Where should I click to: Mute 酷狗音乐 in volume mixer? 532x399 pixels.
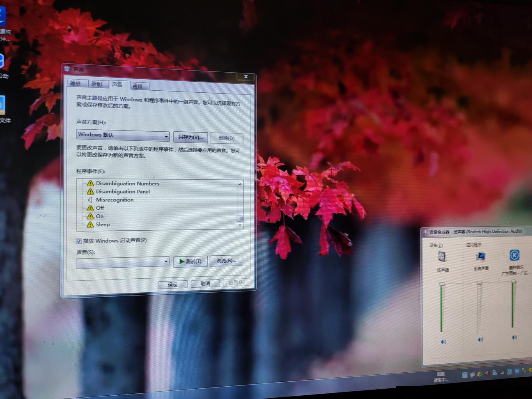pos(515,337)
